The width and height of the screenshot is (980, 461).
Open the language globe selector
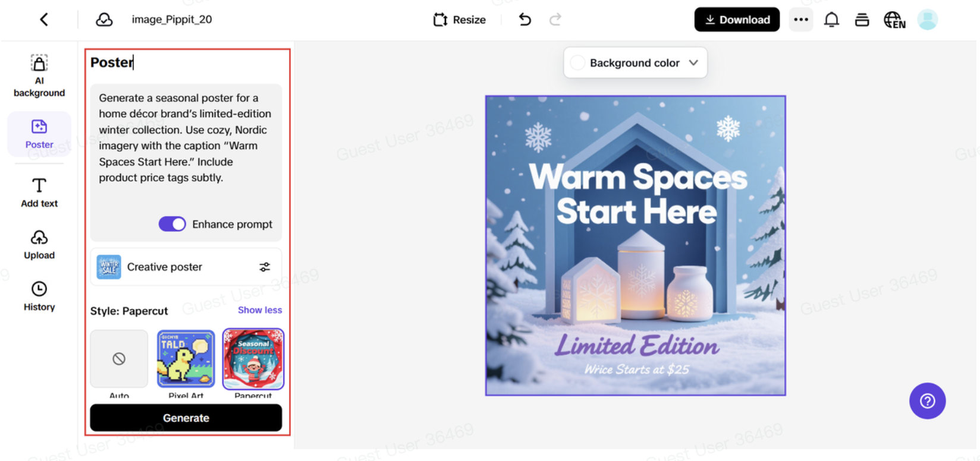pos(894,20)
